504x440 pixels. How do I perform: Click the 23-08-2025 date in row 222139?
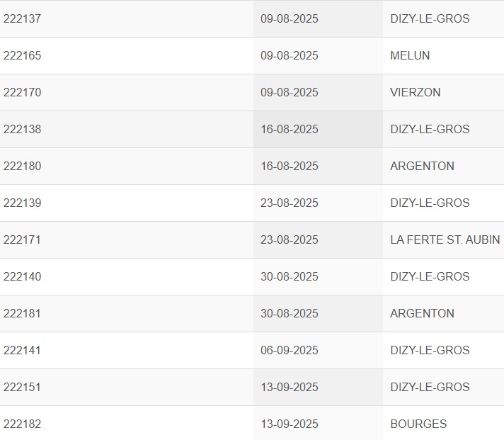[x=290, y=203]
